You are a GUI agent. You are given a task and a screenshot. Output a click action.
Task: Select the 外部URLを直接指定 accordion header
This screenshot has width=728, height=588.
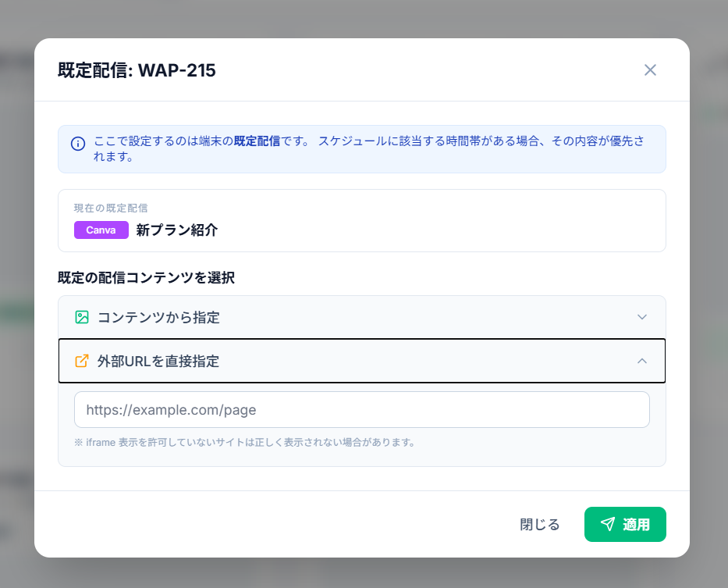point(362,361)
